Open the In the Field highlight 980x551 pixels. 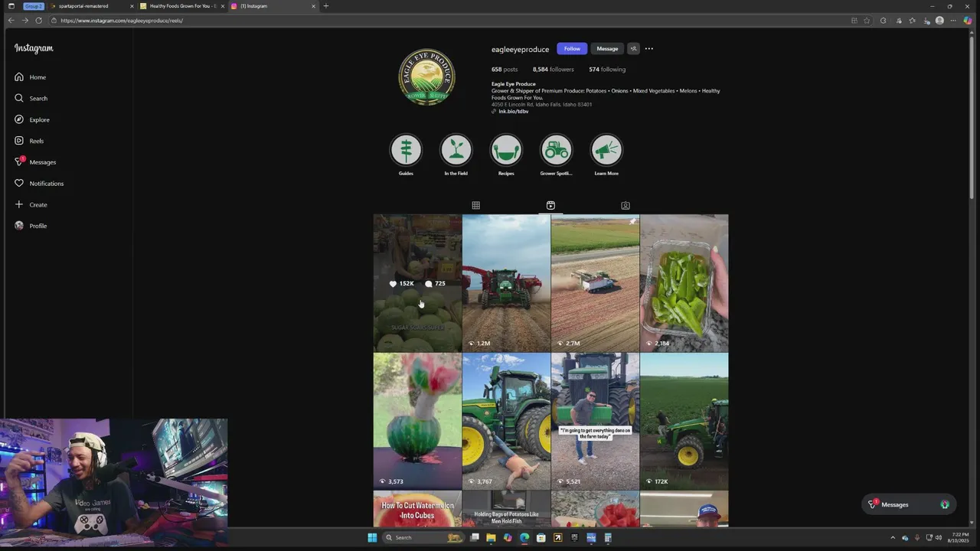[456, 150]
